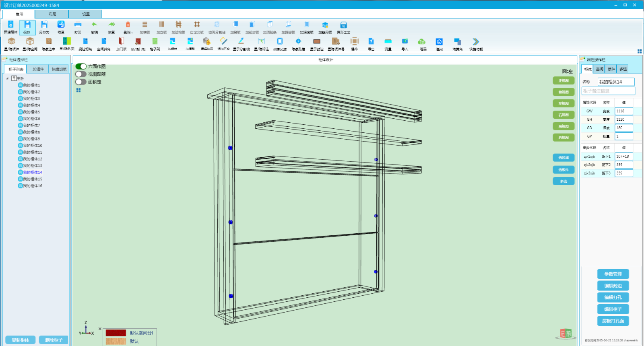
Task: Enable the 视图跟随 toggle switch
Action: [81, 74]
